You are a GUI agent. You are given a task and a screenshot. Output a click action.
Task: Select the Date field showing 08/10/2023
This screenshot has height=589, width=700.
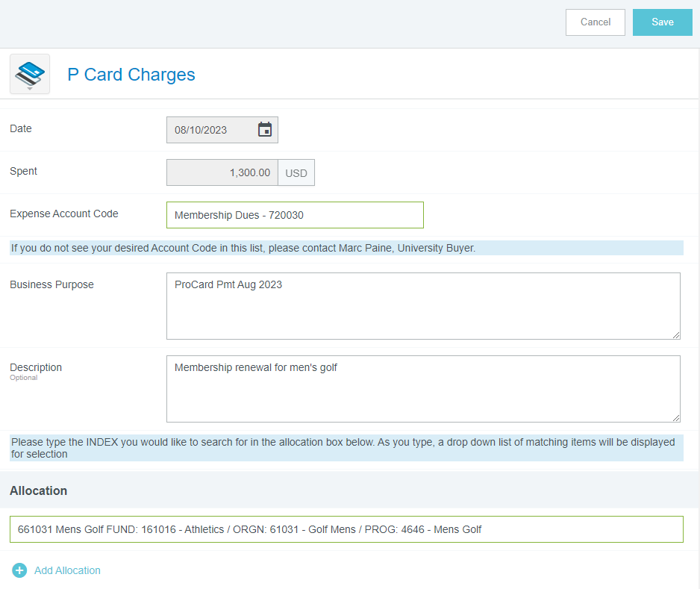[210, 130]
